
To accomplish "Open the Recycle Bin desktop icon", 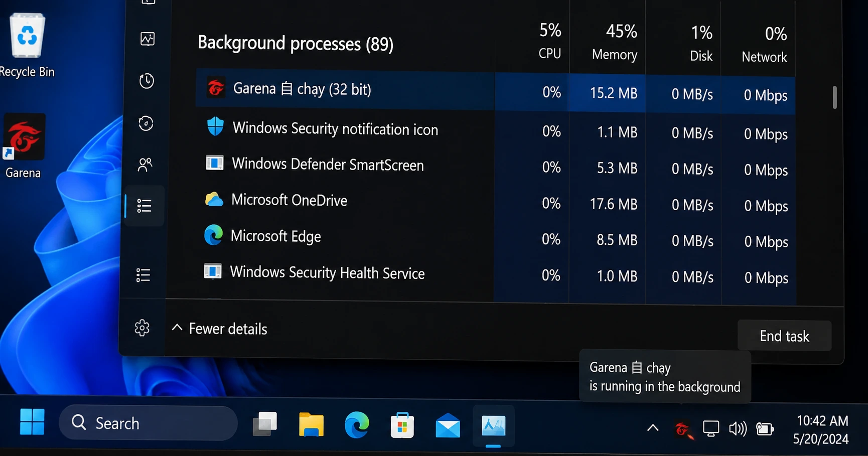I will click(x=27, y=46).
